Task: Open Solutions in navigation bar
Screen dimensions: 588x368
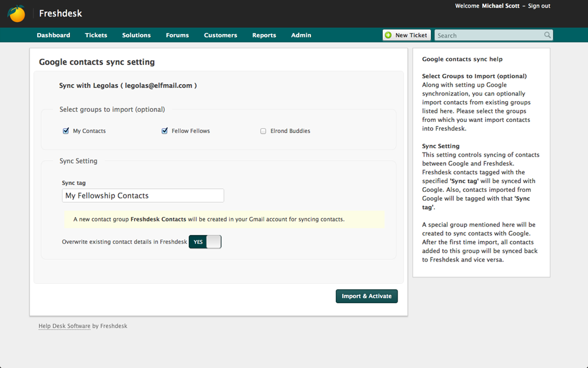Action: pos(136,35)
